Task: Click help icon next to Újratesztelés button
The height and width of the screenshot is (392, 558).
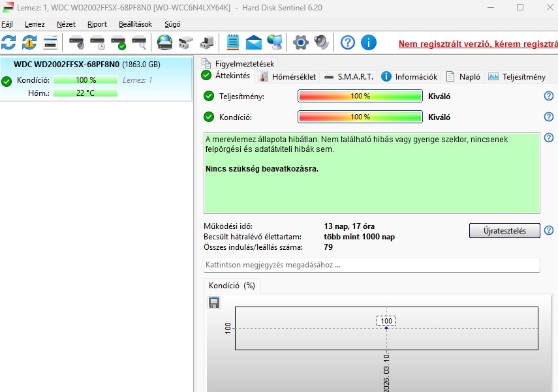Action: click(549, 230)
